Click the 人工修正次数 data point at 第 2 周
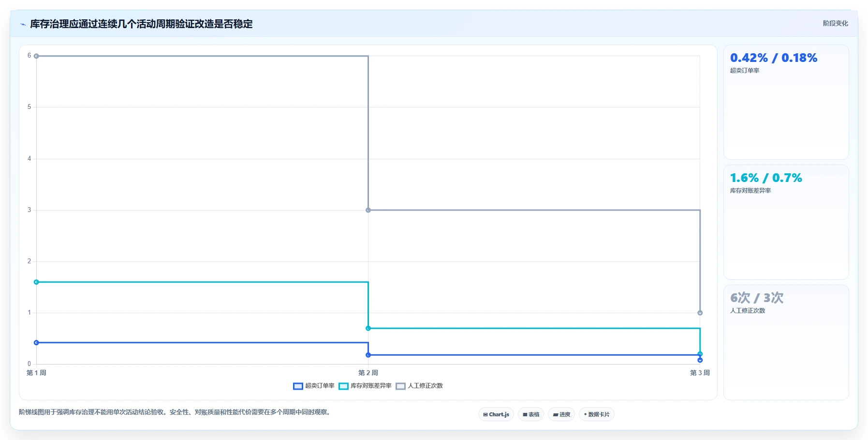 point(368,210)
